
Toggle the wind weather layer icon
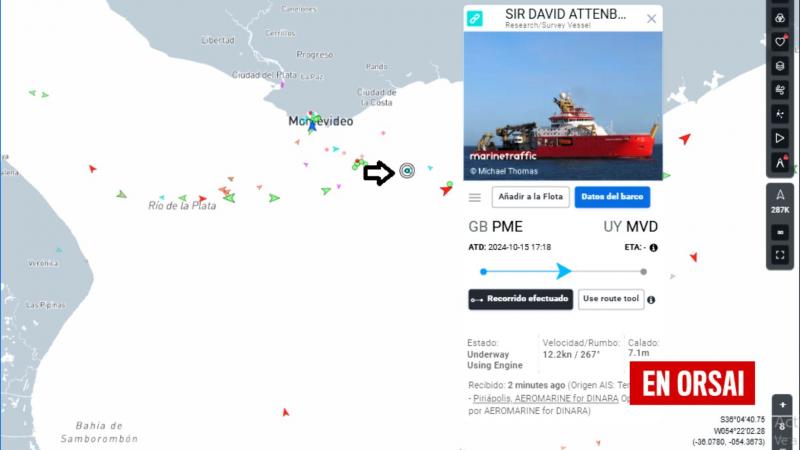click(780, 90)
